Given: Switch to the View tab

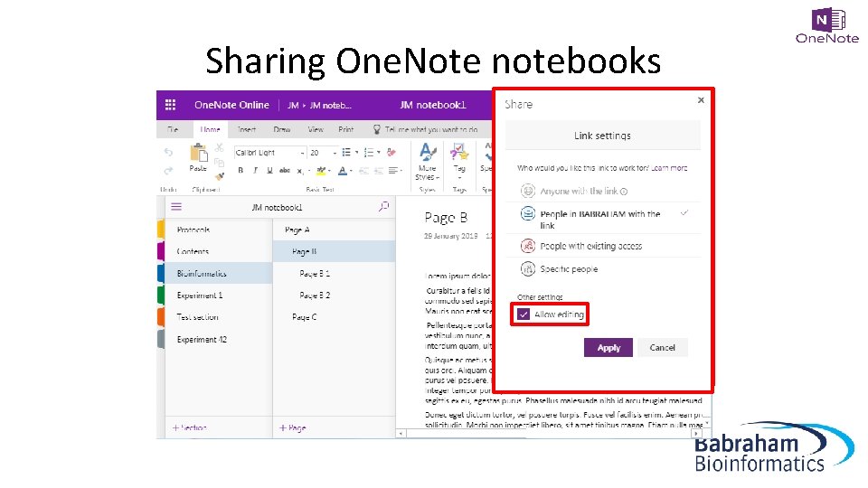Looking at the screenshot, I should pos(316,129).
